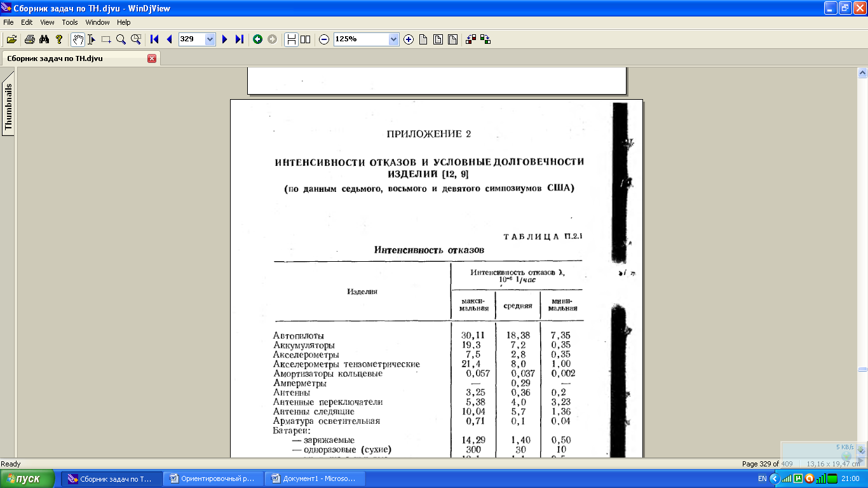Click the Ready status bar text
This screenshot has width=868, height=488.
tap(11, 464)
